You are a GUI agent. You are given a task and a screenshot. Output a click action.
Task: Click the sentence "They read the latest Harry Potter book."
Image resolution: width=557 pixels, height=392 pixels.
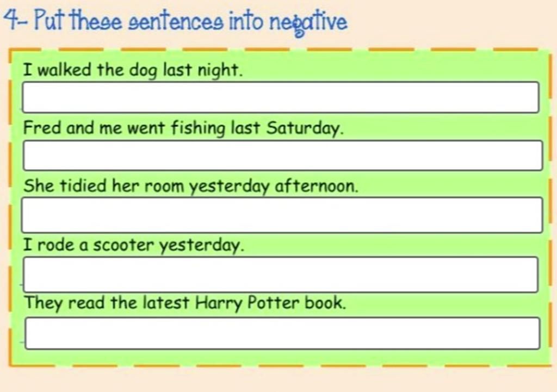(x=185, y=303)
